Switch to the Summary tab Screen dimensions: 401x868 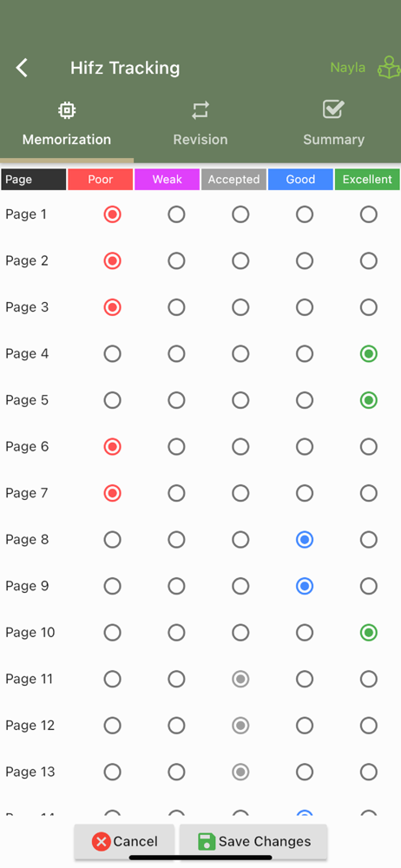[x=333, y=124]
